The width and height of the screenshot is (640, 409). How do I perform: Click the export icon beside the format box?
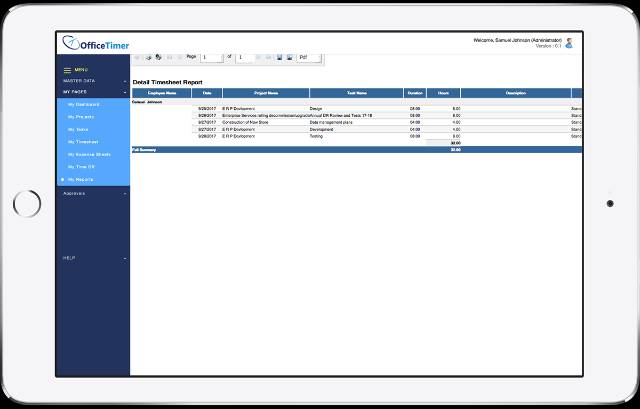click(289, 57)
